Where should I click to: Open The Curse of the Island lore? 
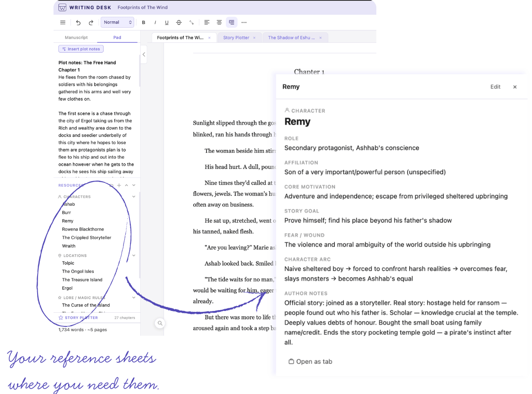pyautogui.click(x=86, y=305)
